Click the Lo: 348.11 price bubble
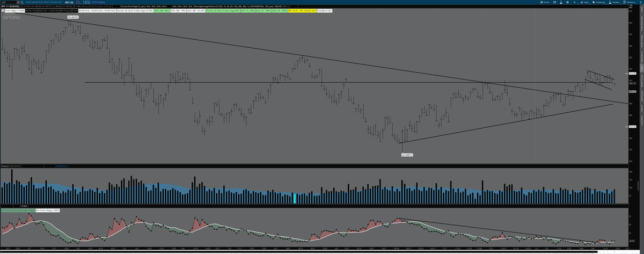The width and height of the screenshot is (644, 254). click(408, 155)
